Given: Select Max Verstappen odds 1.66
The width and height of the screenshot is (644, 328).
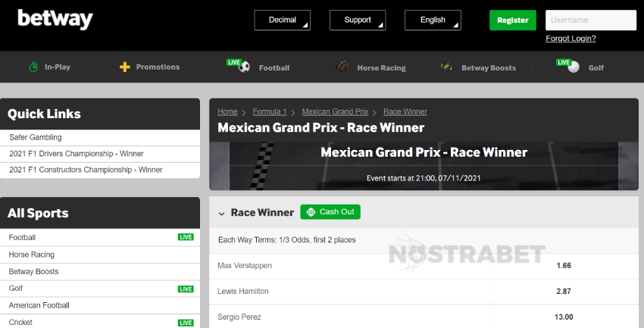Looking at the screenshot, I should pyautogui.click(x=564, y=266).
